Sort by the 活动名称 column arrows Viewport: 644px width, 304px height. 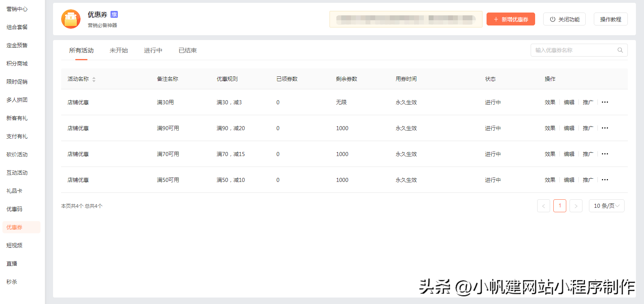click(94, 79)
